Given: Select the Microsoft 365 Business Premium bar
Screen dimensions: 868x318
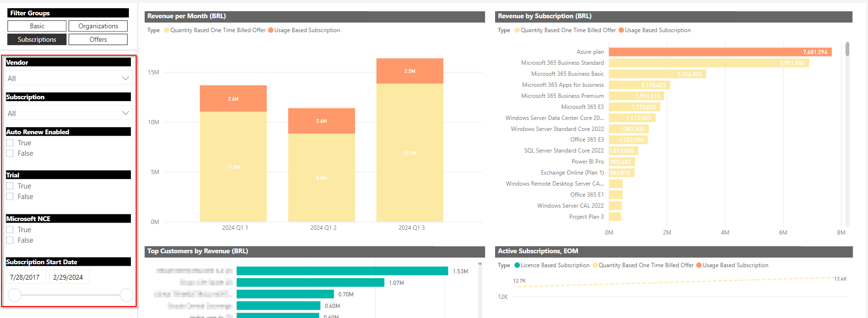Looking at the screenshot, I should (637, 96).
